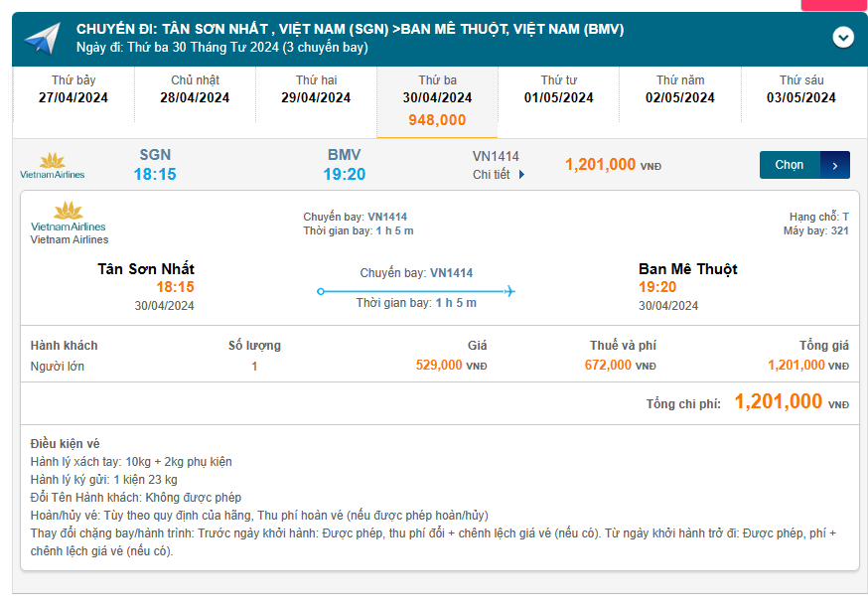The image size is (868, 606).
Task: Click the Vietnam Airlines logo in flight row
Action: pyautogui.click(x=53, y=165)
